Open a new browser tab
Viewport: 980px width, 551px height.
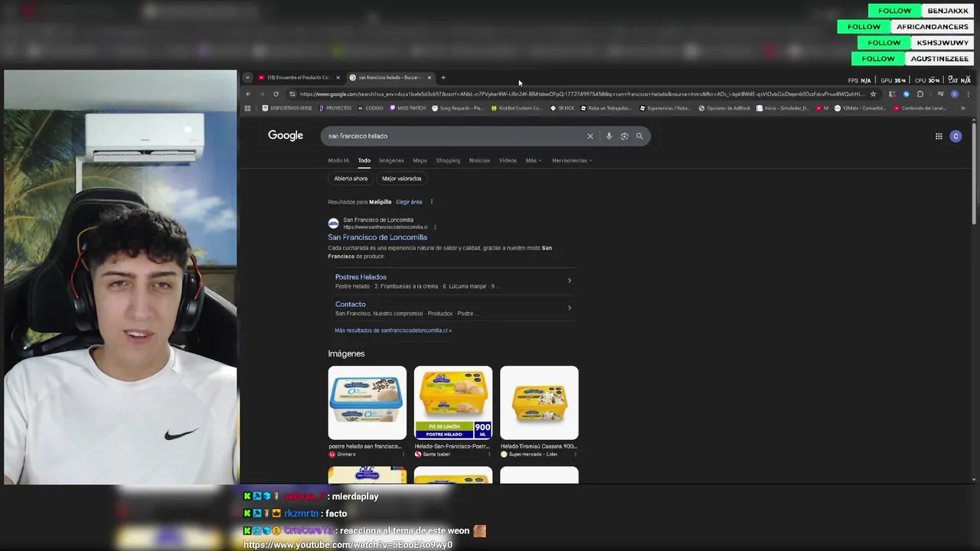tap(443, 77)
